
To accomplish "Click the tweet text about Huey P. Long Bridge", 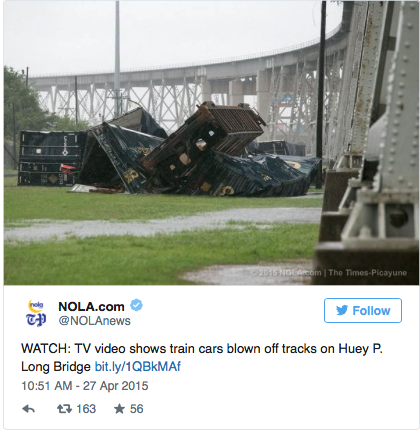I will [x=202, y=358].
